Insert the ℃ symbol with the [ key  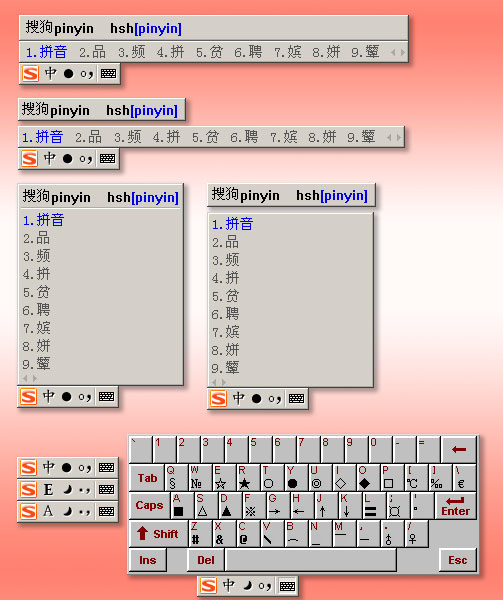pos(416,478)
